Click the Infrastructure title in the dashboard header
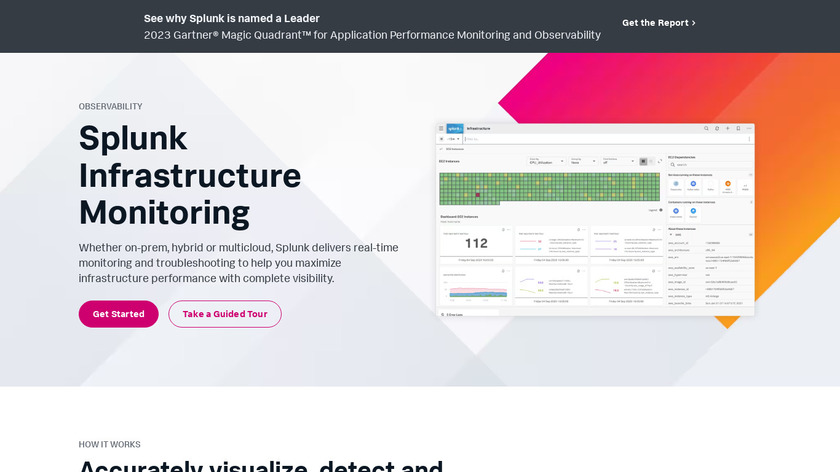Screen dimensions: 840x472 point(478,129)
